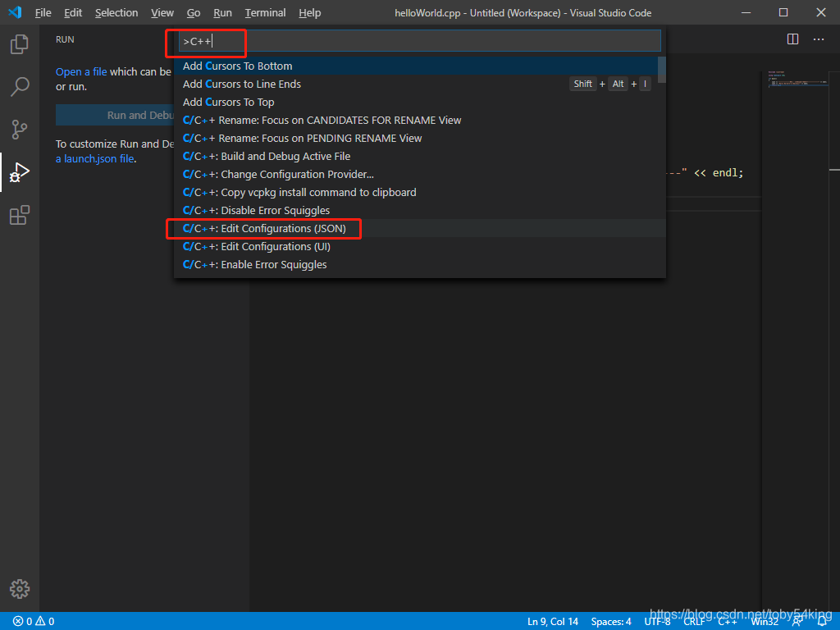The image size is (840, 630).
Task: Click the command list scrollbar
Action: tap(662, 71)
